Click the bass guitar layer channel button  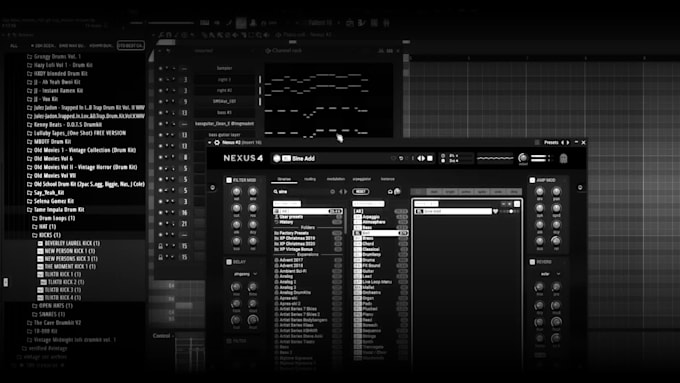point(224,135)
